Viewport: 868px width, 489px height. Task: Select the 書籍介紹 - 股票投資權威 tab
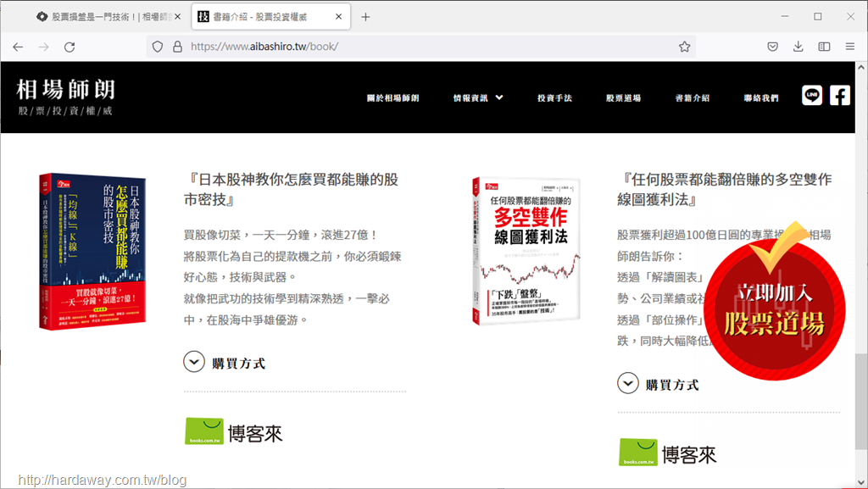click(x=271, y=17)
